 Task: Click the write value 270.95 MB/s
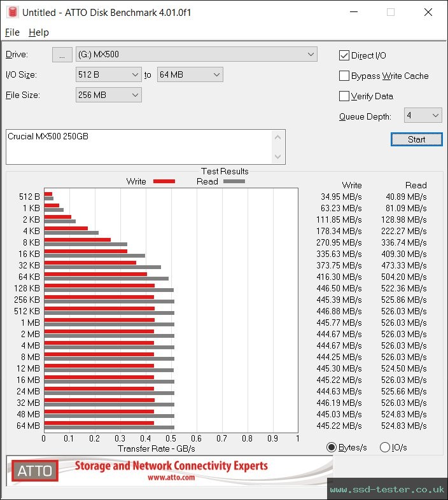(x=339, y=242)
